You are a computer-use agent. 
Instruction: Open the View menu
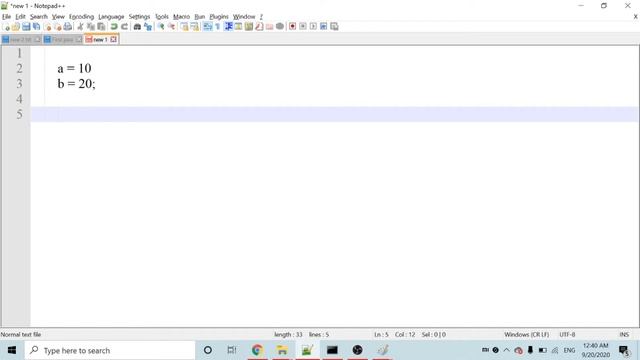tap(58, 17)
